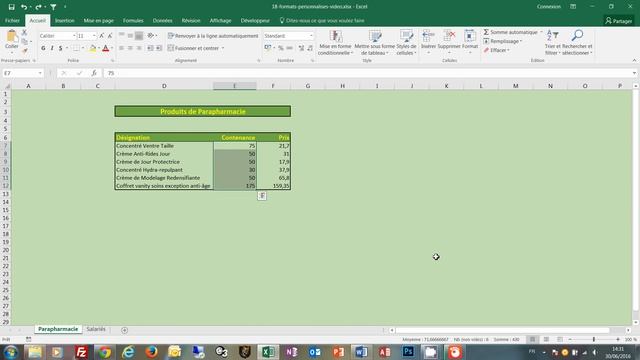Click the Partager button
The width and height of the screenshot is (640, 360).
(x=619, y=21)
